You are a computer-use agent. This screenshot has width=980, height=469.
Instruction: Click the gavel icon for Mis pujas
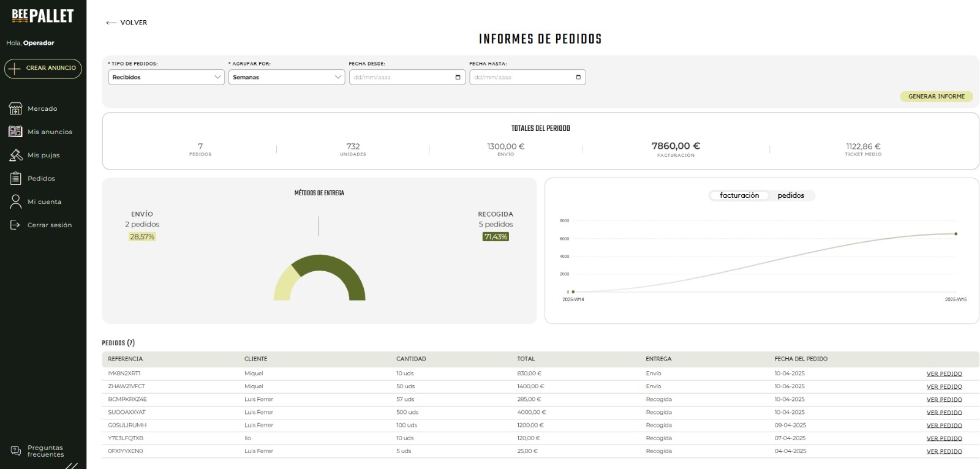click(15, 156)
